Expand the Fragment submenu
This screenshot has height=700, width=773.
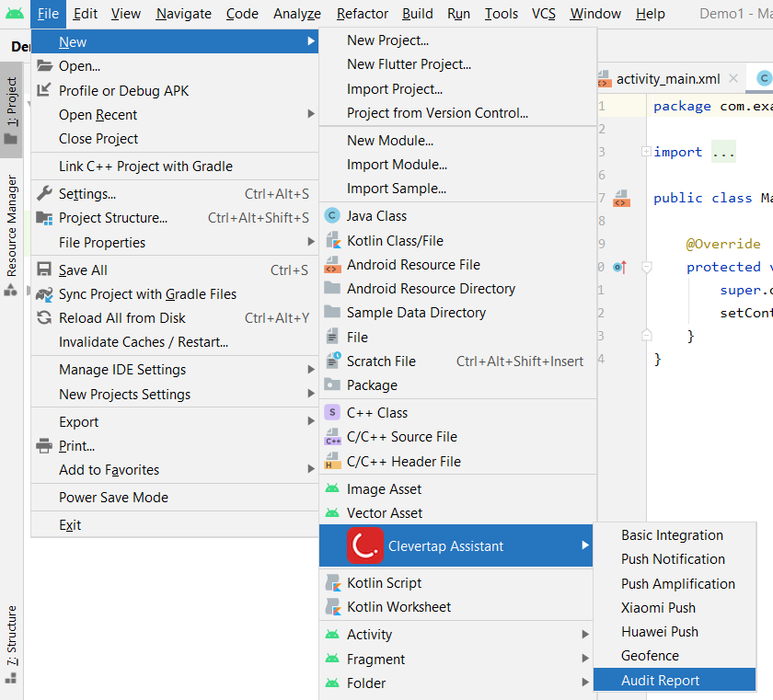585,658
